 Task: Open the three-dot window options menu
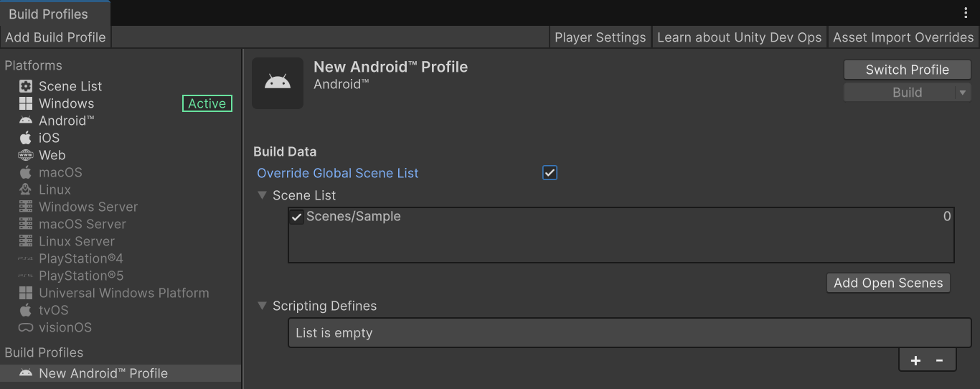[x=966, y=13]
